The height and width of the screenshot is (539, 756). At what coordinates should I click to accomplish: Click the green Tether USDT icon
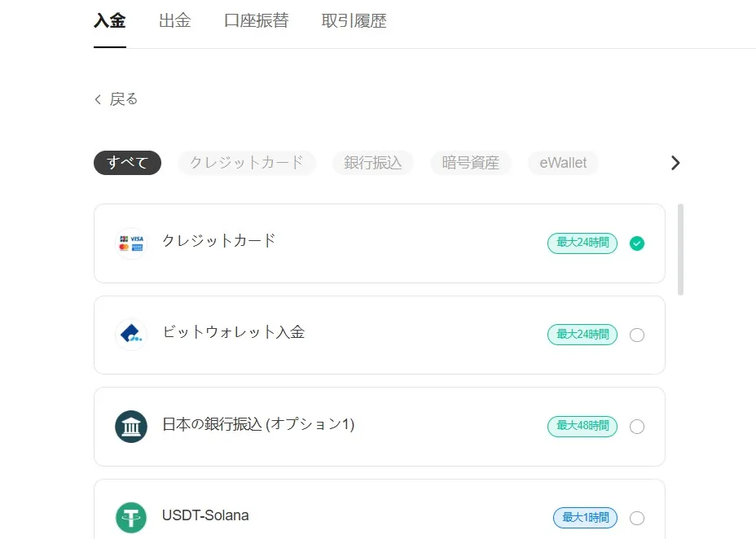pos(131,516)
